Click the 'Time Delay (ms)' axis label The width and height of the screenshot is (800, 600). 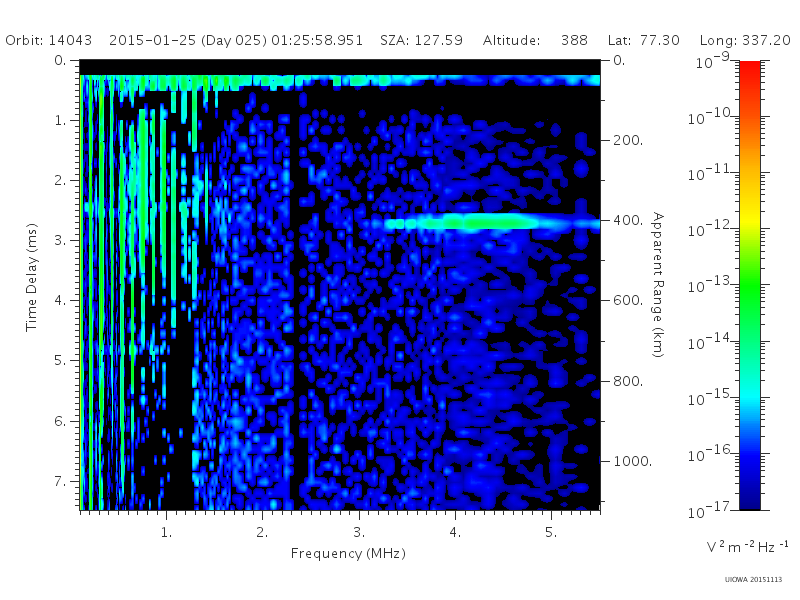pyautogui.click(x=32, y=277)
